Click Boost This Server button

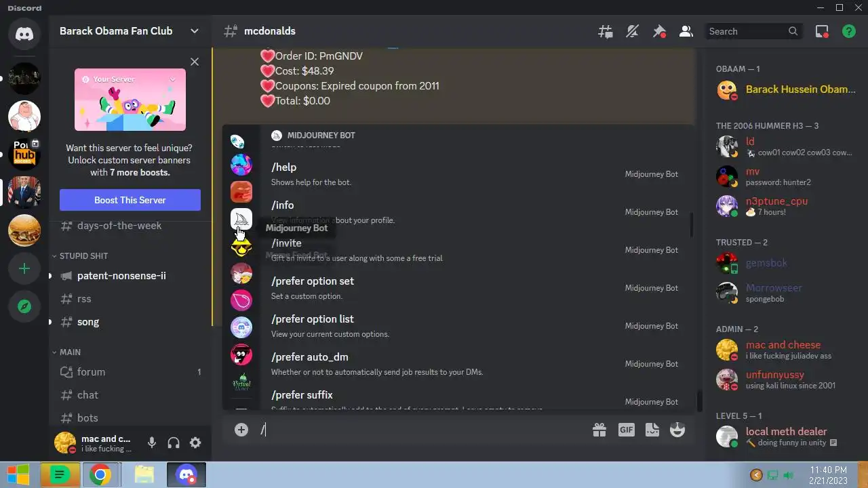[x=130, y=200]
